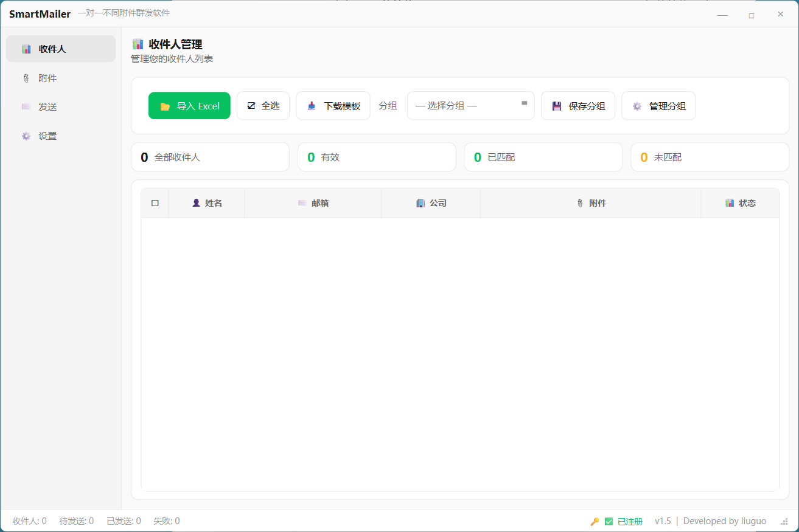The width and height of the screenshot is (799, 532).
Task: Click the 邮箱 column header
Action: (x=313, y=203)
